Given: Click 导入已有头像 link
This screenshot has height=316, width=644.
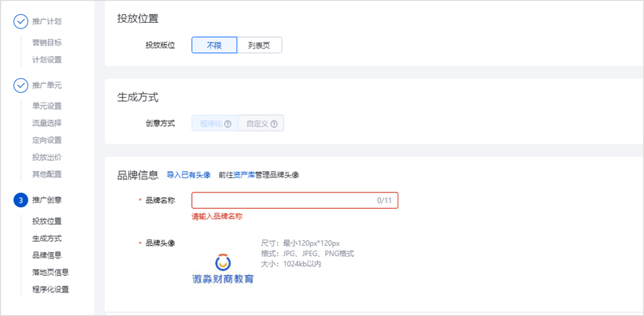Looking at the screenshot, I should 188,175.
